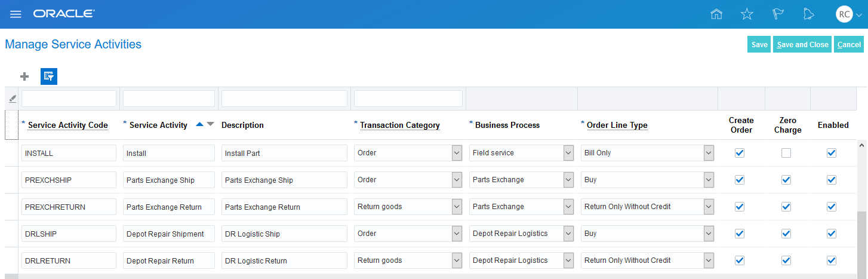This screenshot has height=279, width=868.
Task: Click the Cancel button
Action: (x=849, y=45)
